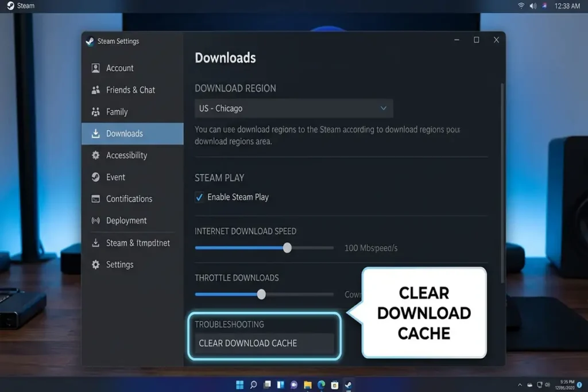Click the STEAM PLAY section heading

pos(219,178)
